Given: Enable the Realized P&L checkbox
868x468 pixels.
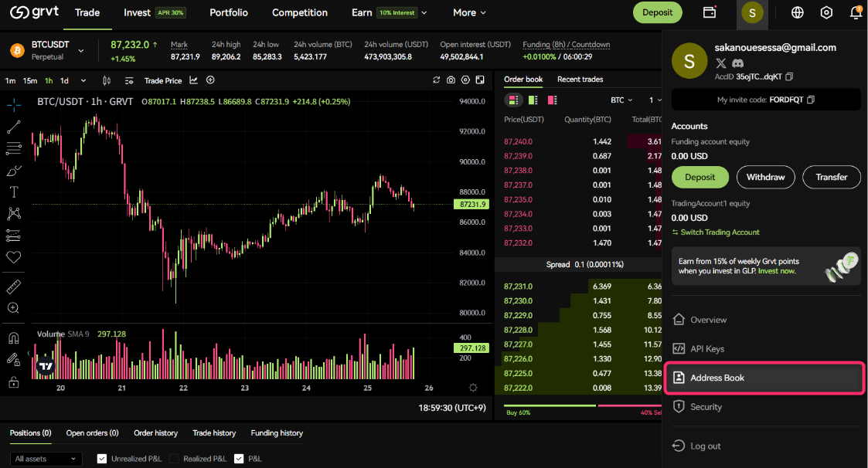Looking at the screenshot, I should coord(175,459).
